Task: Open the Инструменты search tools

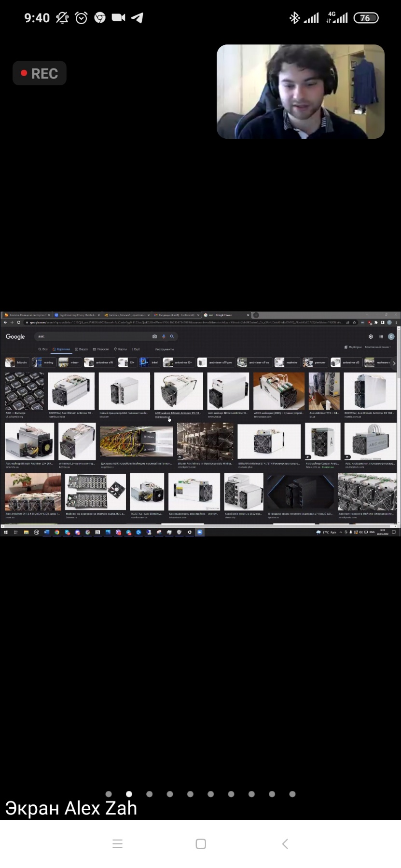Action: (x=165, y=349)
